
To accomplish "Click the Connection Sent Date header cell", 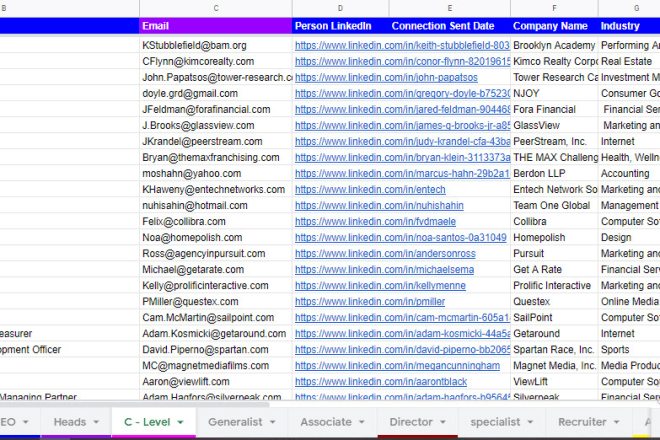I will pyautogui.click(x=450, y=26).
